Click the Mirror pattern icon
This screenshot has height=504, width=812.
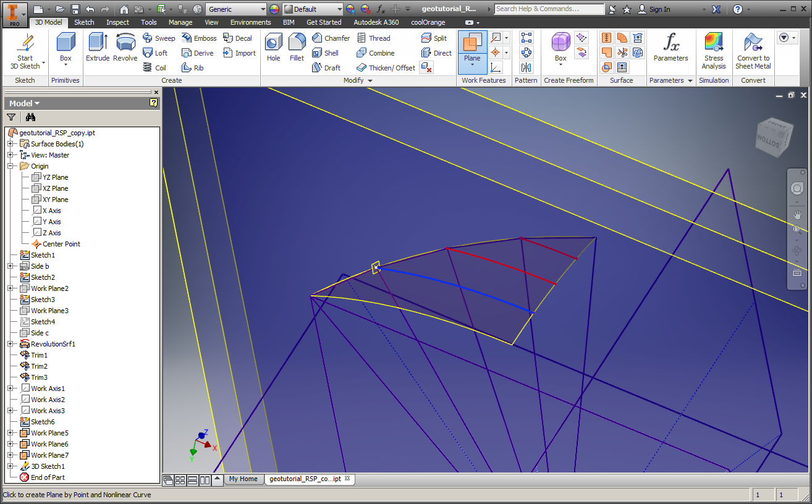[527, 67]
